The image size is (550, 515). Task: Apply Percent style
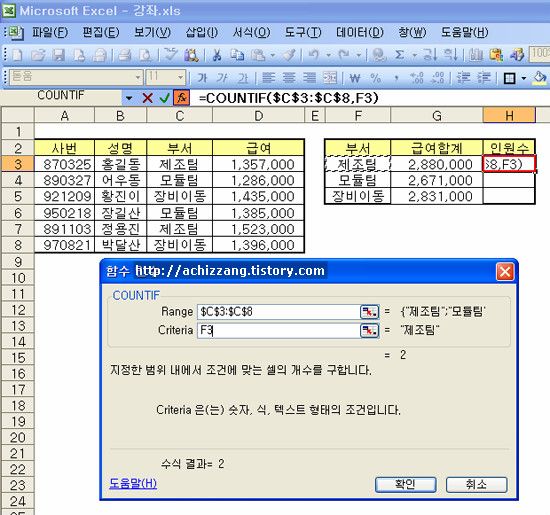point(376,78)
